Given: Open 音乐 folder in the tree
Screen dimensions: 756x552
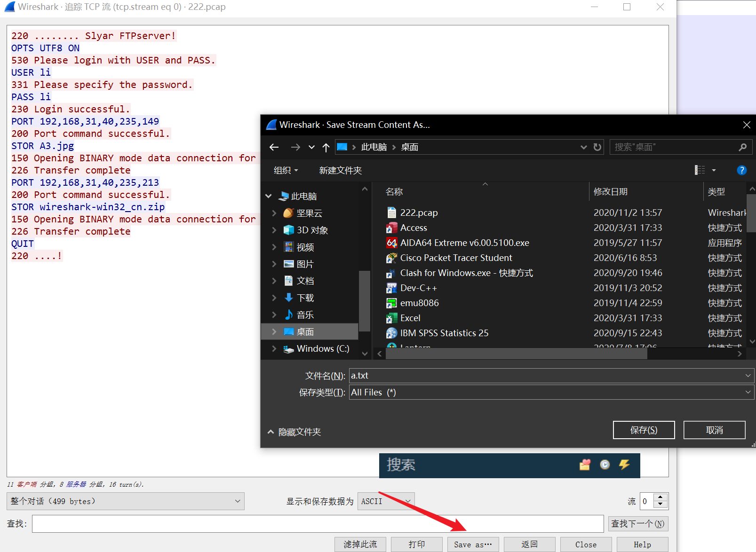Looking at the screenshot, I should [305, 315].
